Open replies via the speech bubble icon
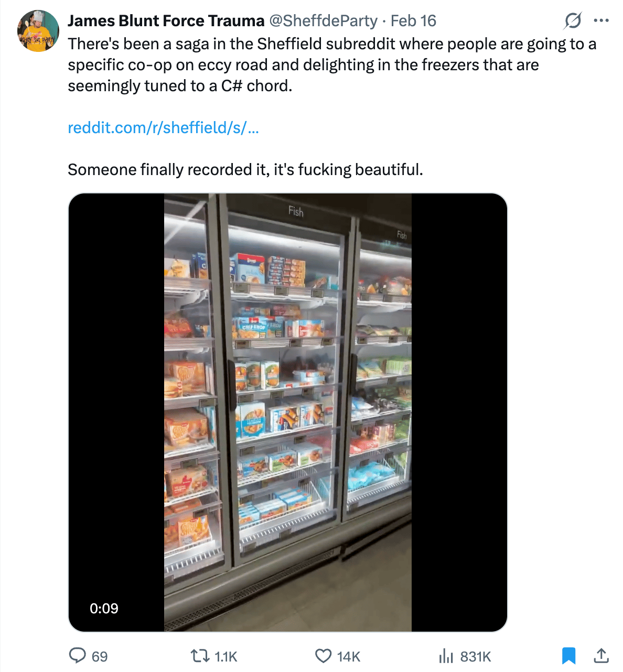This screenshot has width=623, height=672. 78,656
